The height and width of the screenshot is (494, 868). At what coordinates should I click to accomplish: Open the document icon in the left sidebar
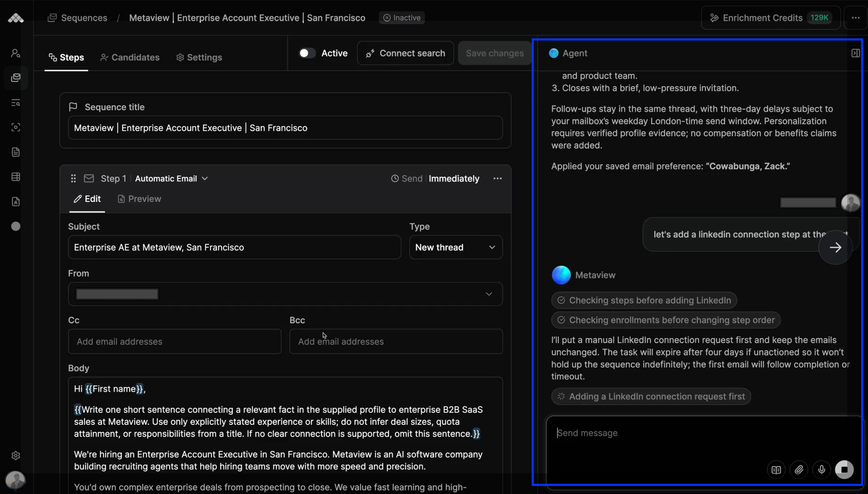(16, 152)
